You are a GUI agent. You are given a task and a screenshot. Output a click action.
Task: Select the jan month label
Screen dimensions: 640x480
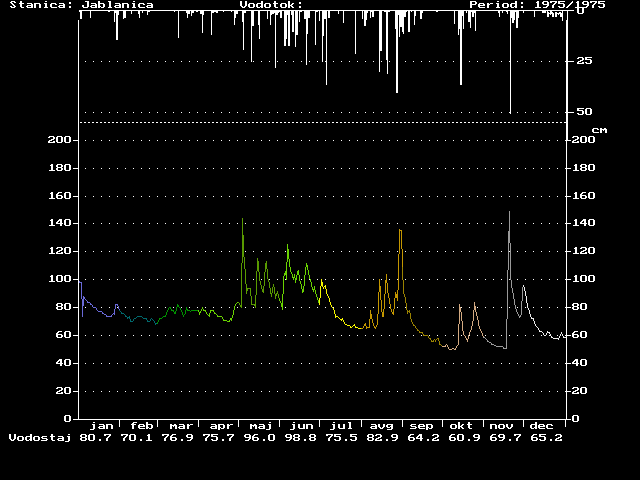point(102,426)
